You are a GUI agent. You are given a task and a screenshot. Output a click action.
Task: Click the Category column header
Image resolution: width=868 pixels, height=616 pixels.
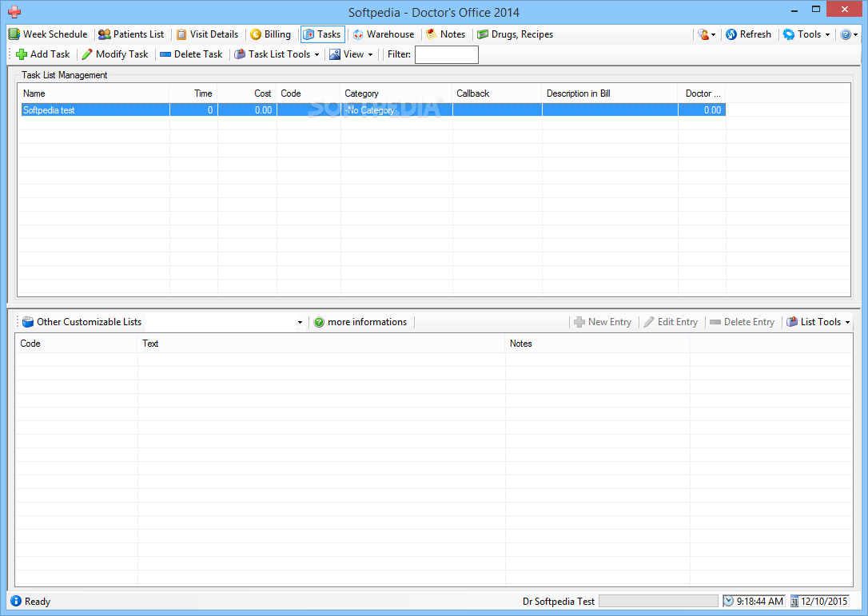[396, 93]
